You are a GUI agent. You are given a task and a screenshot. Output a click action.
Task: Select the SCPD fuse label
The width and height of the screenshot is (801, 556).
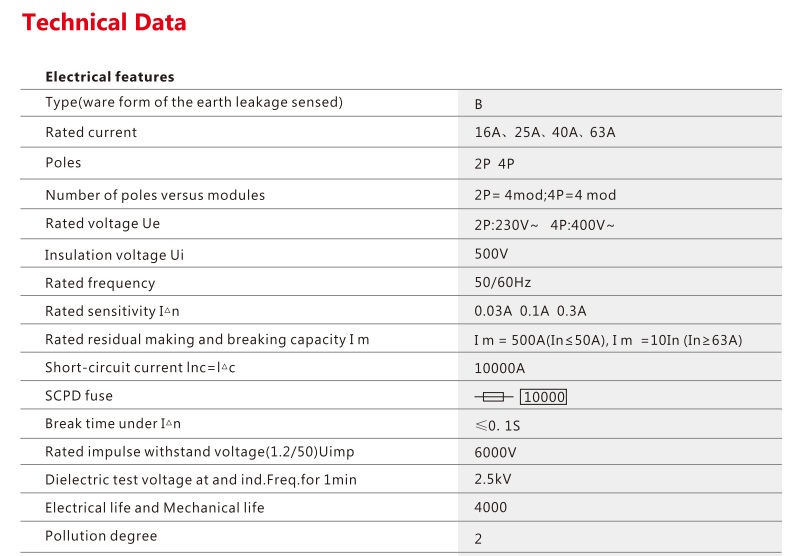pos(79,396)
